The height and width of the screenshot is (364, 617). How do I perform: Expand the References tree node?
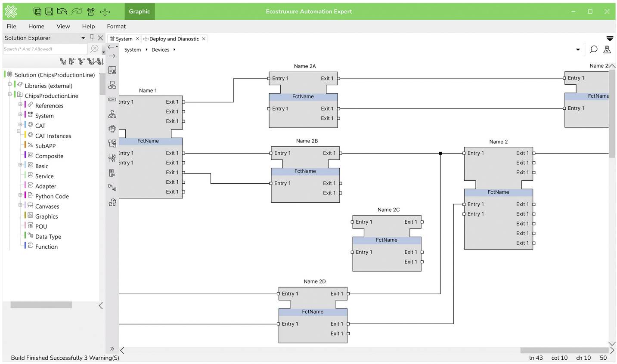tap(20, 104)
